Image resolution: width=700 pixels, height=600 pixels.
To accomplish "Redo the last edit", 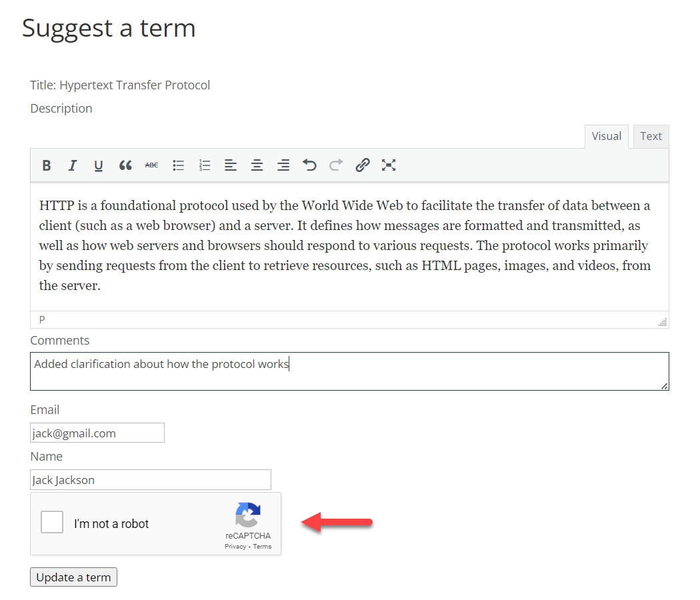I will (336, 165).
